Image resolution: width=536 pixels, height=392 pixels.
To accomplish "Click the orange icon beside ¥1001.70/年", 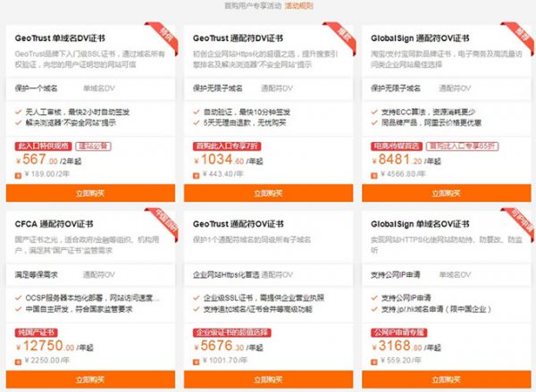I will point(197,362).
